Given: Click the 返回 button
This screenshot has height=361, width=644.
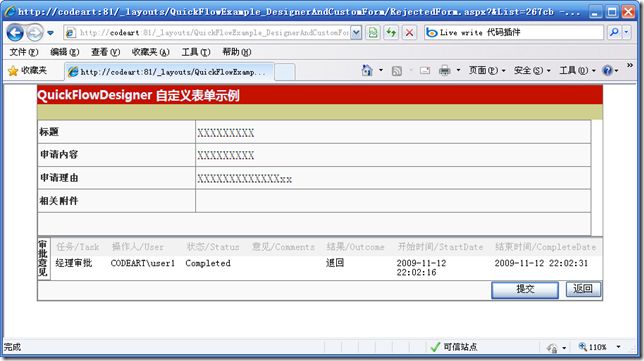Looking at the screenshot, I should [583, 289].
